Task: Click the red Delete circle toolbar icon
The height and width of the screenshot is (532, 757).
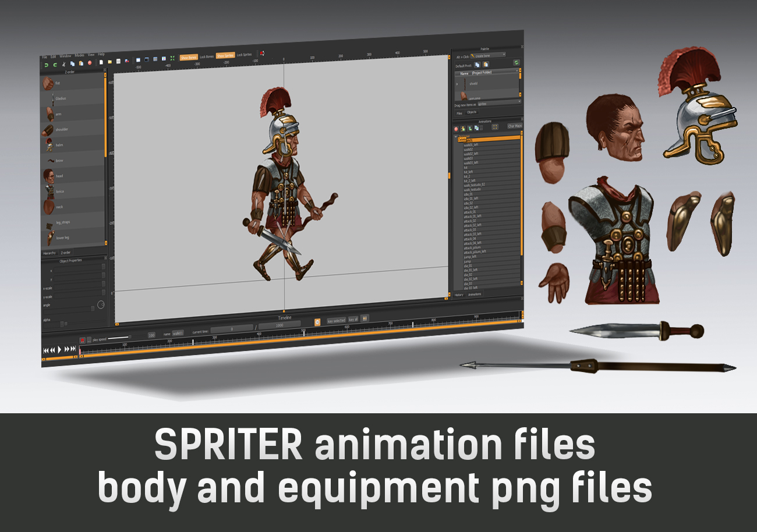Action: pos(90,63)
